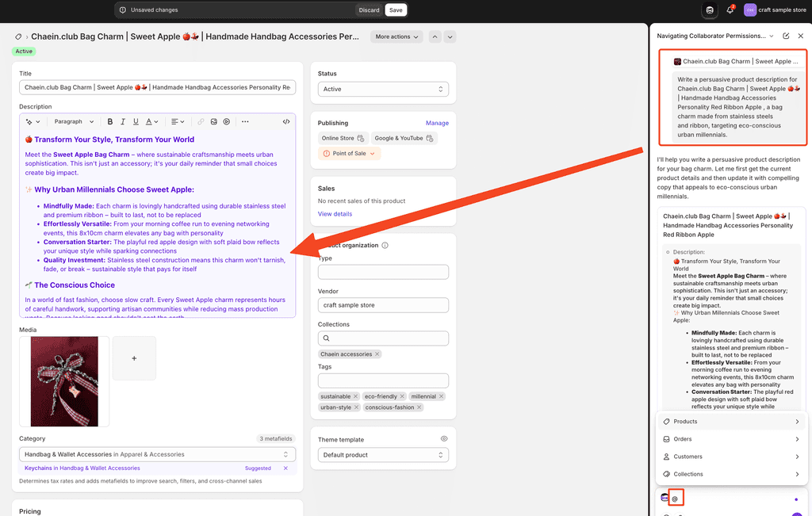
Task: Remove Chaein accessories collection chip
Action: (377, 354)
